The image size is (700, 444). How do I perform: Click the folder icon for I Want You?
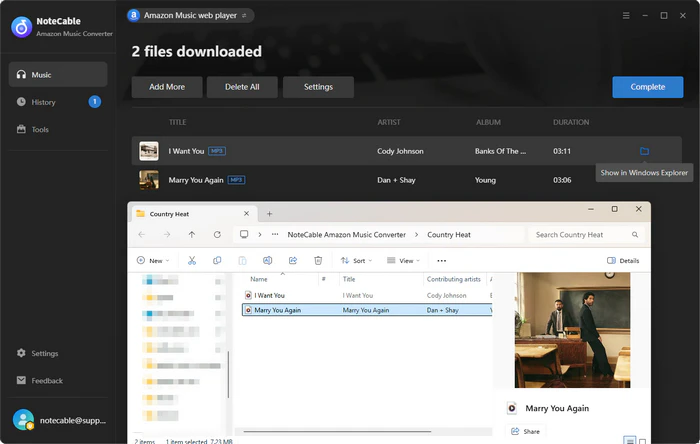644,151
